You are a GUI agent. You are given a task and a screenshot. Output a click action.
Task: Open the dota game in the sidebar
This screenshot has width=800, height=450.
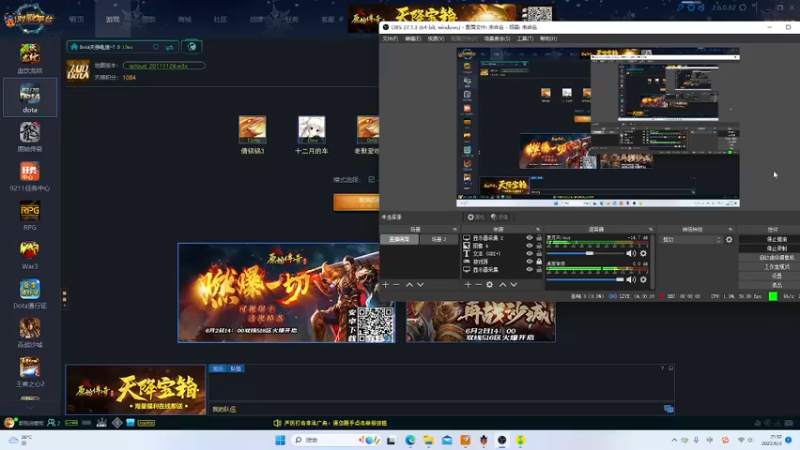pyautogui.click(x=30, y=97)
